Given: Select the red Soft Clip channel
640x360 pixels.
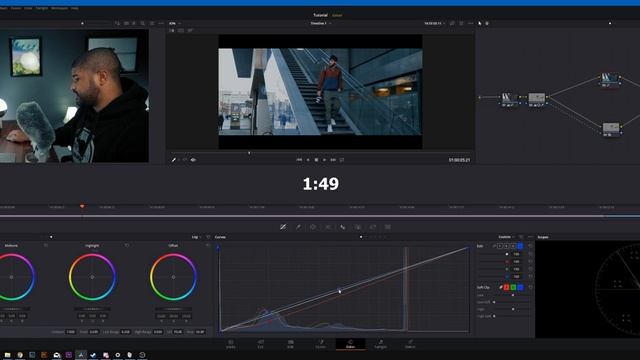Looking at the screenshot, I should click(507, 287).
